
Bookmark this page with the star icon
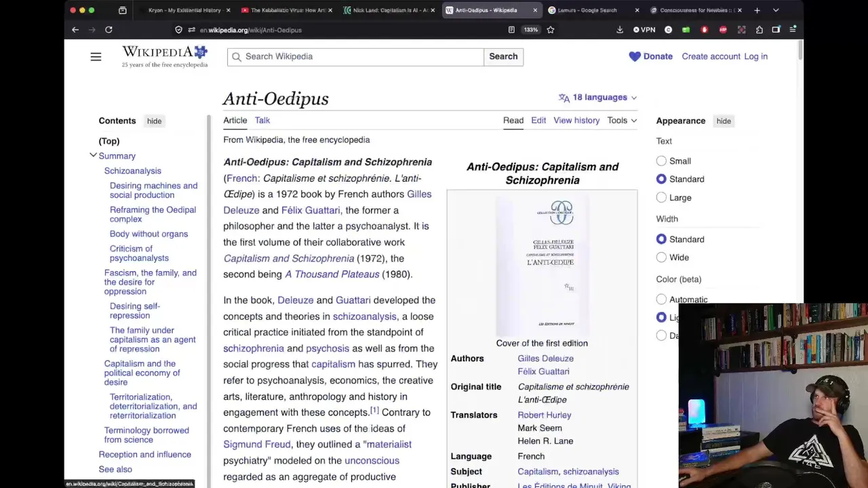point(551,30)
